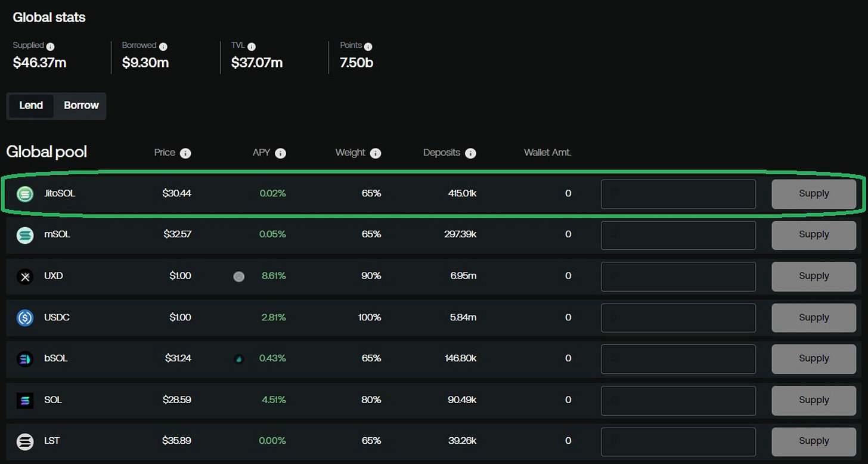Click the LST token icon
Image resolution: width=868 pixels, height=464 pixels.
[24, 441]
